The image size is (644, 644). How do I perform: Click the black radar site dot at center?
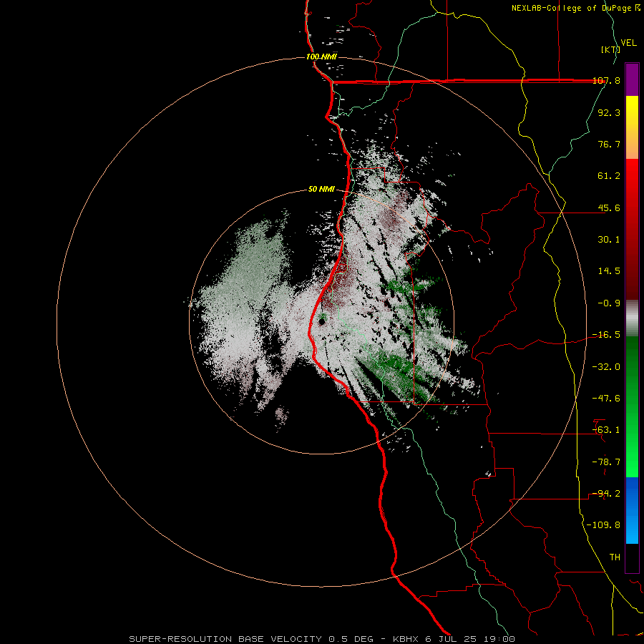pyautogui.click(x=321, y=322)
